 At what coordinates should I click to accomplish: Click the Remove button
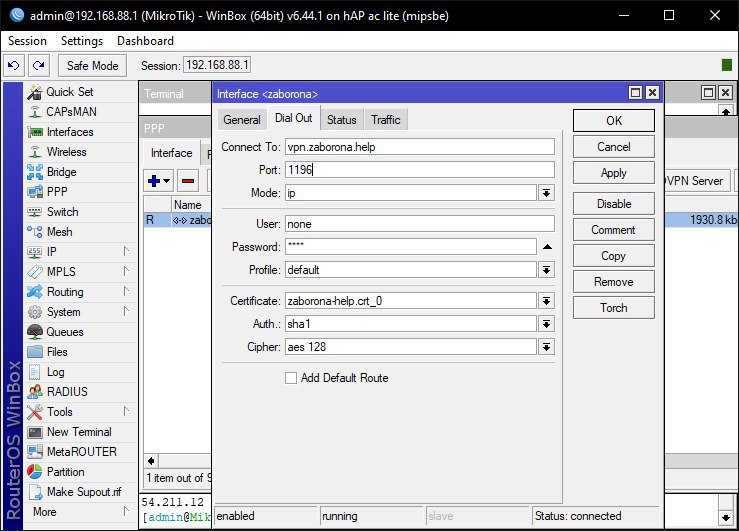pyautogui.click(x=614, y=282)
